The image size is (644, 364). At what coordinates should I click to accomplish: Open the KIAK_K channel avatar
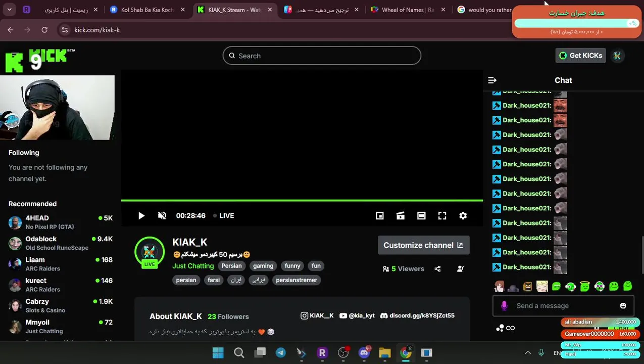[150, 252]
